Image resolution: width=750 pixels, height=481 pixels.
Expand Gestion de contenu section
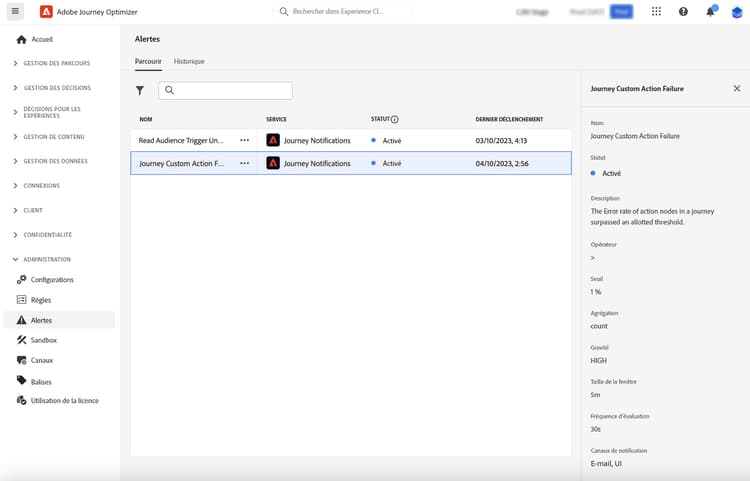(49, 137)
